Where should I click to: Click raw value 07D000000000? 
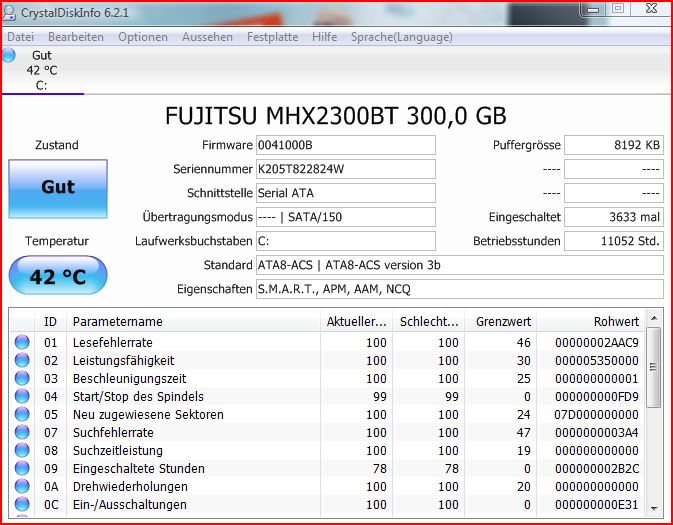pyautogui.click(x=597, y=414)
